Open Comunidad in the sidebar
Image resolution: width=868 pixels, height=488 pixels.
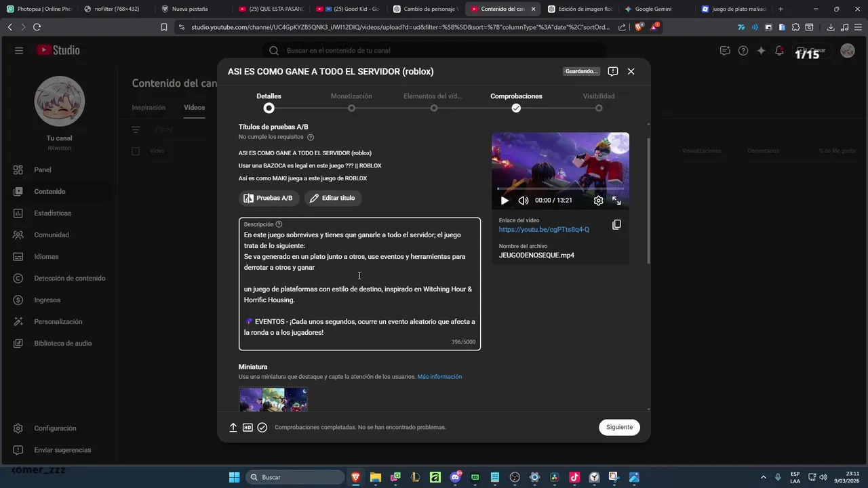[60, 235]
